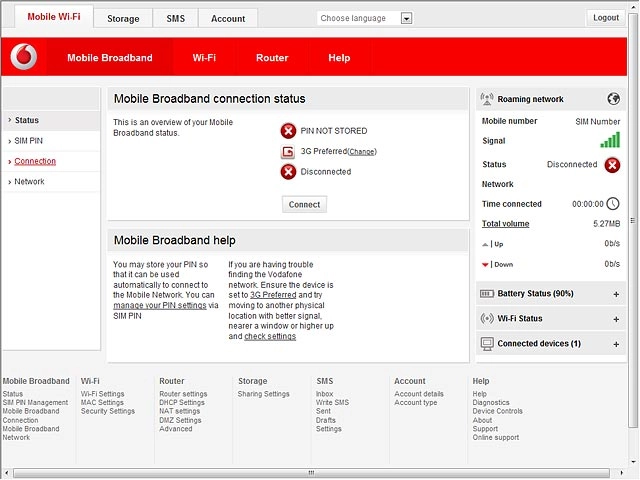Viewport: 640px width, 480px height.
Task: Expand the Wi-Fi Status panel
Action: tap(616, 319)
